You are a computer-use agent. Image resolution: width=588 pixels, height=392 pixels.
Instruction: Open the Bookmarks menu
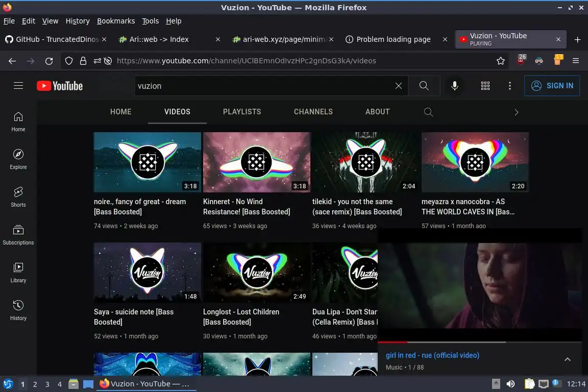point(116,21)
